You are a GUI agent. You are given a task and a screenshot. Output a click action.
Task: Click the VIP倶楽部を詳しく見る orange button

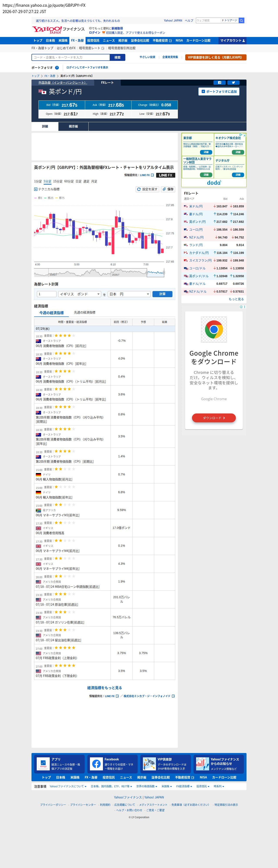click(216, 58)
